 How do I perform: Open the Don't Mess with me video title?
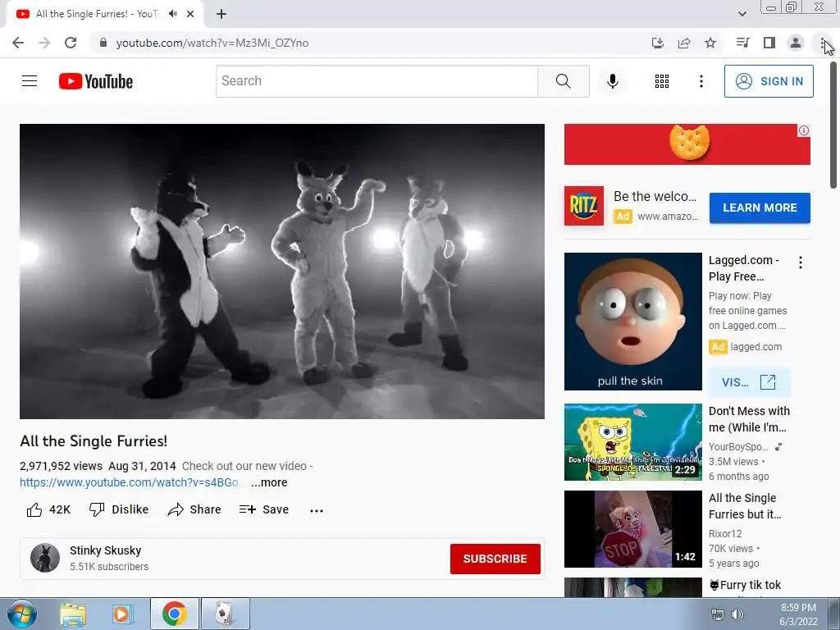749,419
